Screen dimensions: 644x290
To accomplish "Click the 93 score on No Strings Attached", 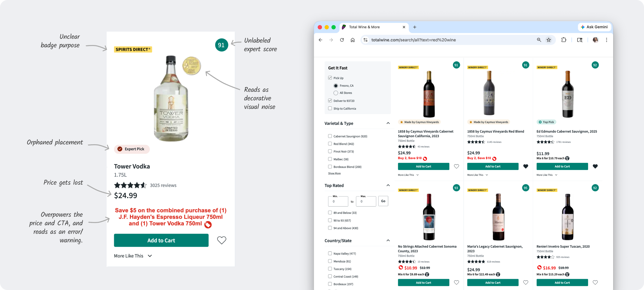I will (456, 188).
